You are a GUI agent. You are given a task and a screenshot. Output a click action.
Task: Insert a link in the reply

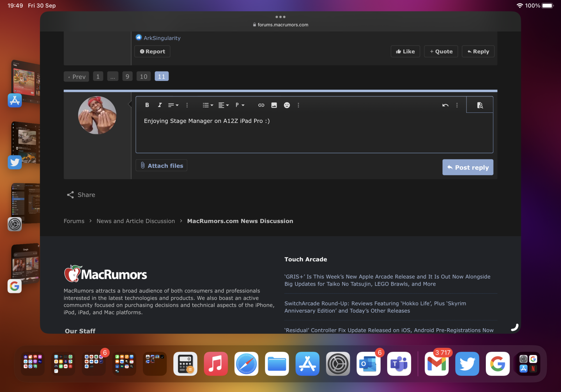point(261,105)
